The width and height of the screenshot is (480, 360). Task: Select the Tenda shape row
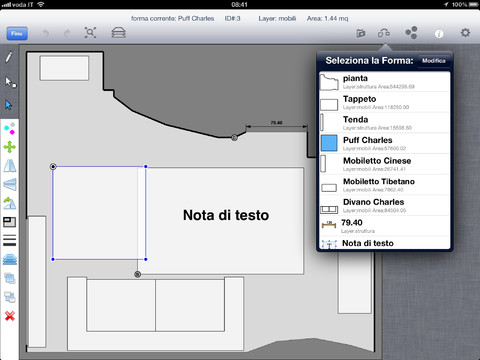click(385, 123)
